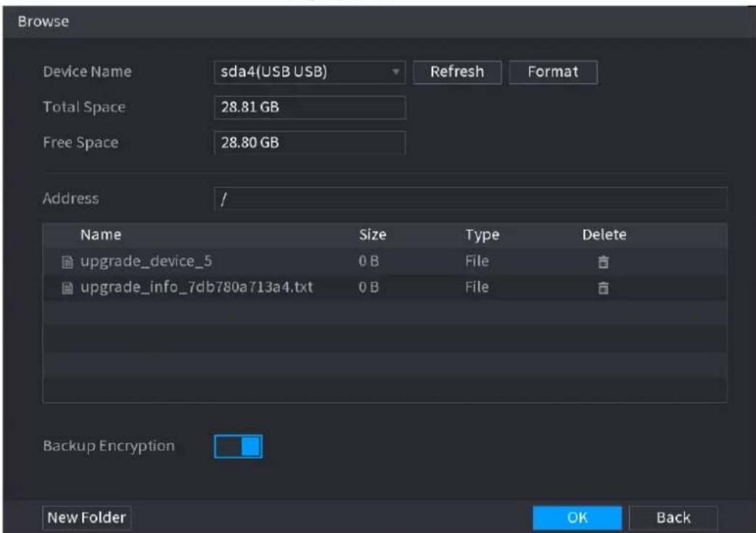Click the Backup Encryption label
This screenshot has width=756, height=533.
pyautogui.click(x=109, y=446)
